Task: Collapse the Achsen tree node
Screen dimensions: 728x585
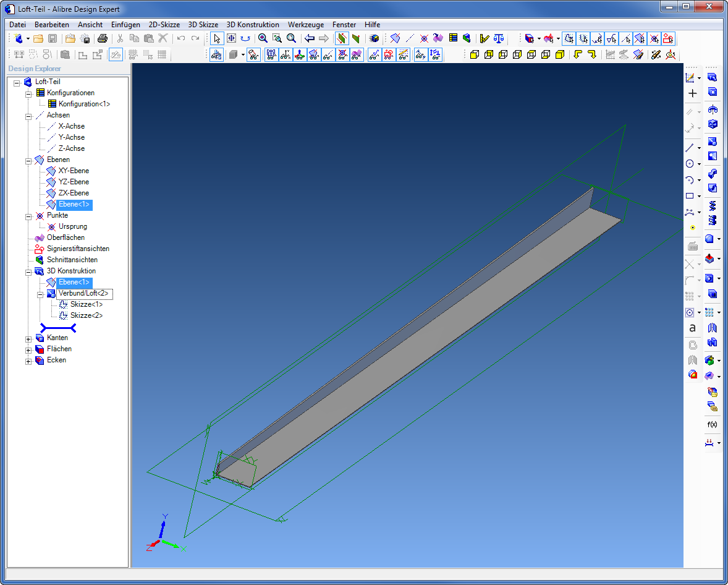Action: 28,117
